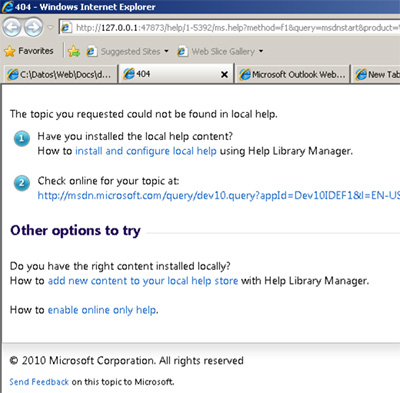Close the 404 tab

click(x=225, y=75)
